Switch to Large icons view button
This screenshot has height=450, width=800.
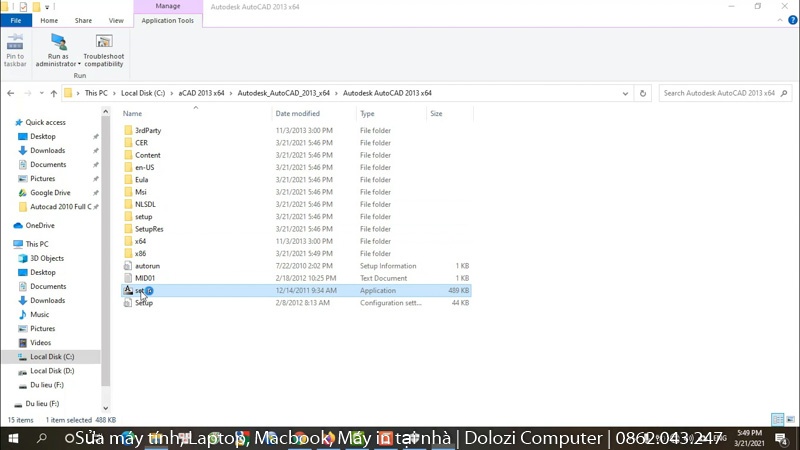click(790, 419)
